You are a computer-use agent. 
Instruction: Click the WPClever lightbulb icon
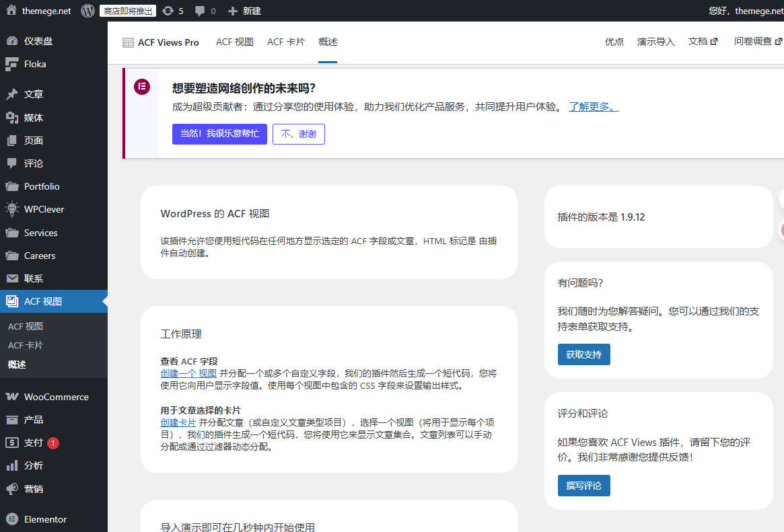[12, 208]
